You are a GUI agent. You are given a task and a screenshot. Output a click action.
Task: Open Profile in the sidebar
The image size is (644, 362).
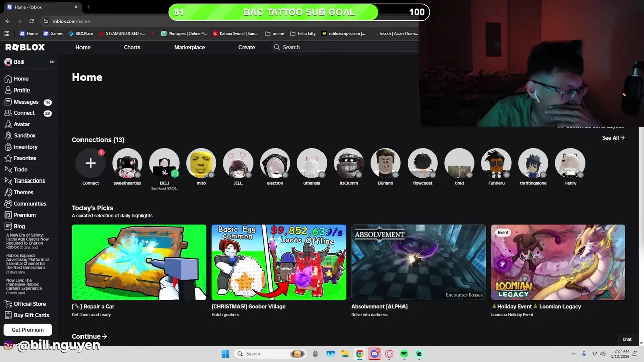click(17, 90)
